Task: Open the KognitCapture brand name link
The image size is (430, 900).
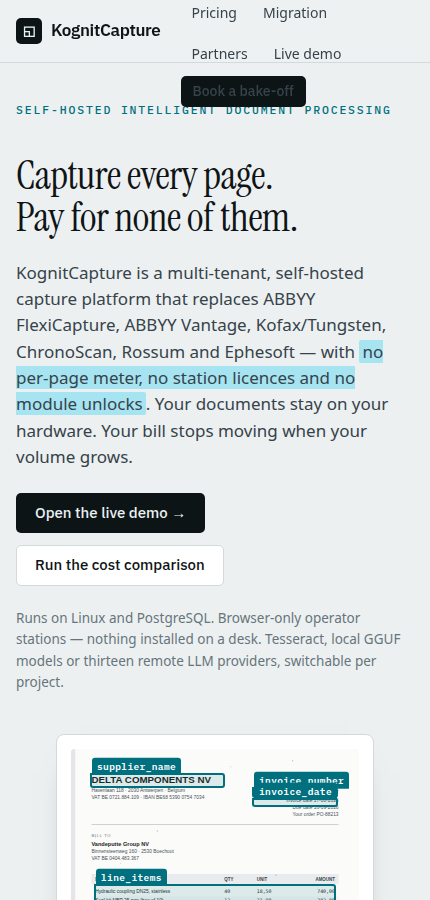Action: (x=106, y=31)
